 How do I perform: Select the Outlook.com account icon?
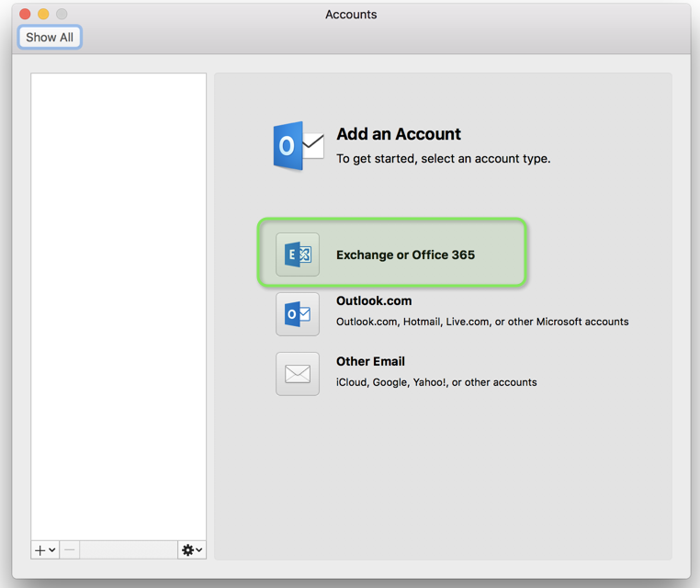[x=298, y=314]
